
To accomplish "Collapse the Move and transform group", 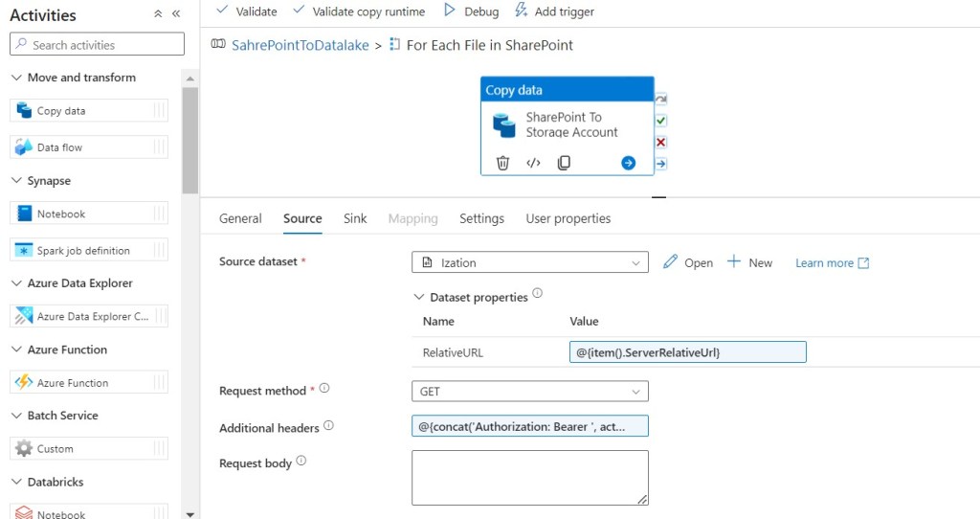I will point(17,78).
